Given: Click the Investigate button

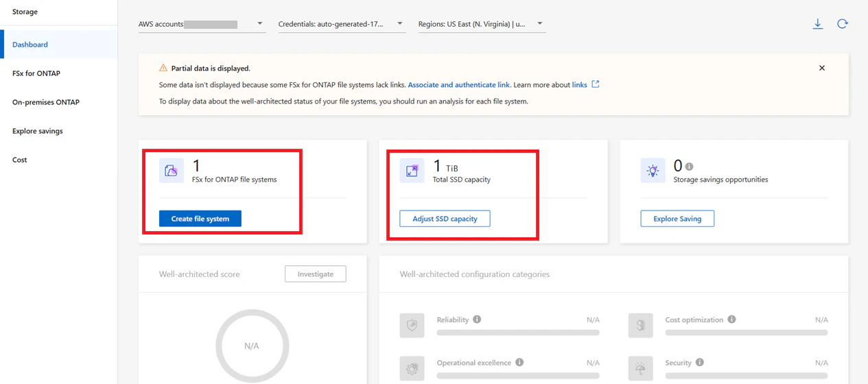Looking at the screenshot, I should [316, 274].
